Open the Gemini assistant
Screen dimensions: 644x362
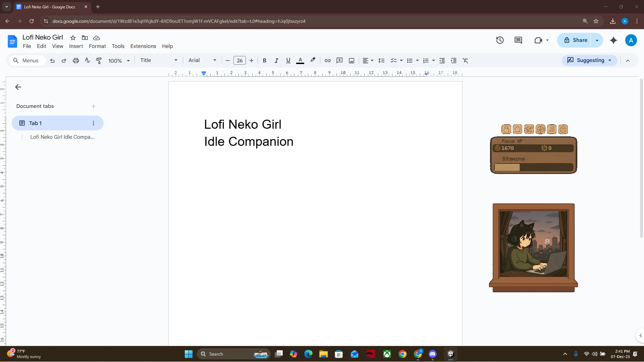coord(613,40)
